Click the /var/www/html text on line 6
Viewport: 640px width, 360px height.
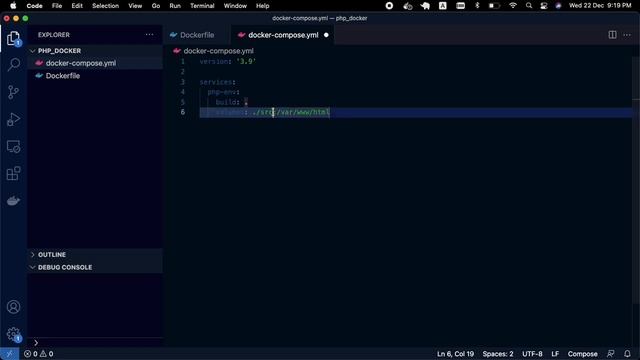click(x=303, y=112)
